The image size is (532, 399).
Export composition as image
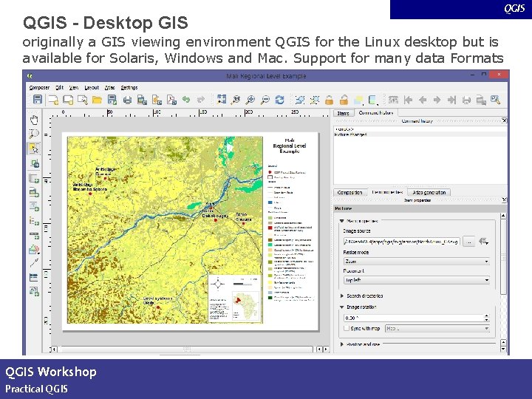pos(142,100)
